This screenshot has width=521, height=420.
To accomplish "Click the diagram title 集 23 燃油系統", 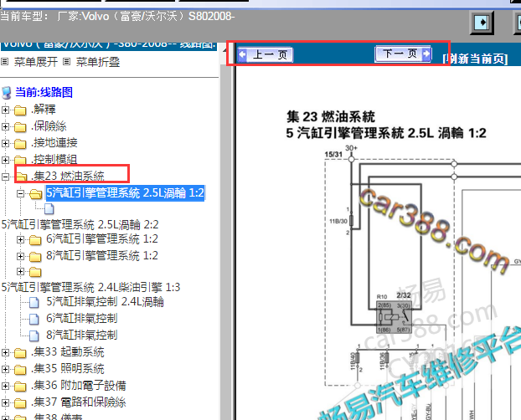I will [x=331, y=117].
